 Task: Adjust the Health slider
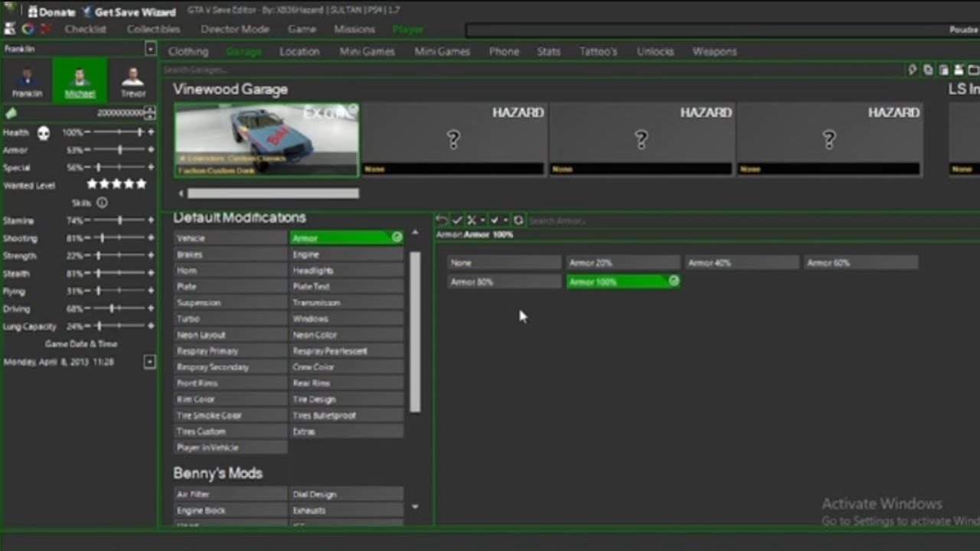(119, 132)
